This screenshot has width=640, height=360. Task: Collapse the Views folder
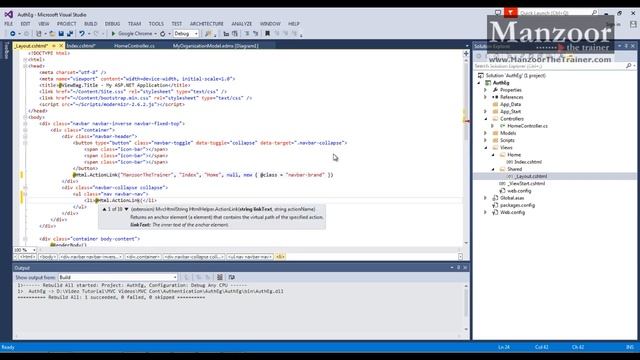[486, 148]
